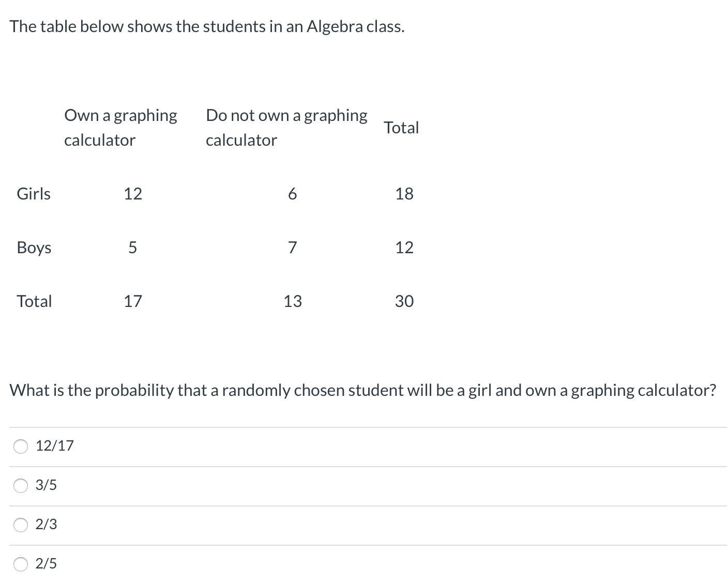728x585 pixels.
Task: Click the grand total value 30
Action: pyautogui.click(x=404, y=301)
